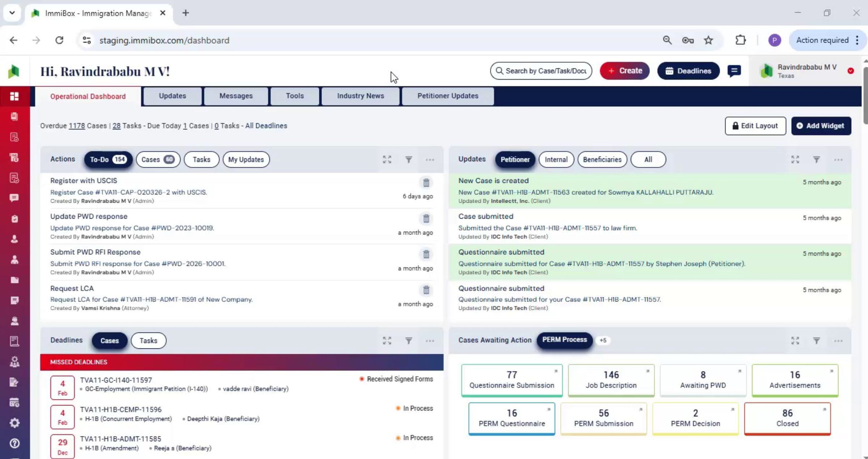The image size is (868, 459).
Task: Reload the browser page
Action: coord(59,40)
